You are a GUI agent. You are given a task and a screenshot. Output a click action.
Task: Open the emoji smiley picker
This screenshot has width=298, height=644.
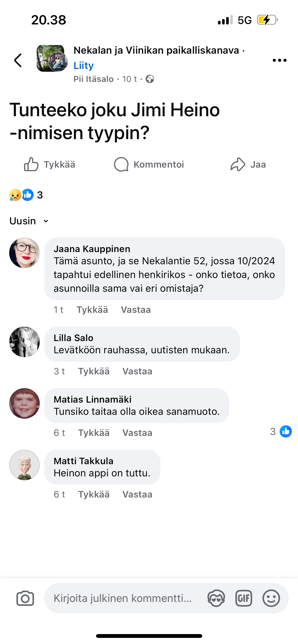[x=271, y=598]
